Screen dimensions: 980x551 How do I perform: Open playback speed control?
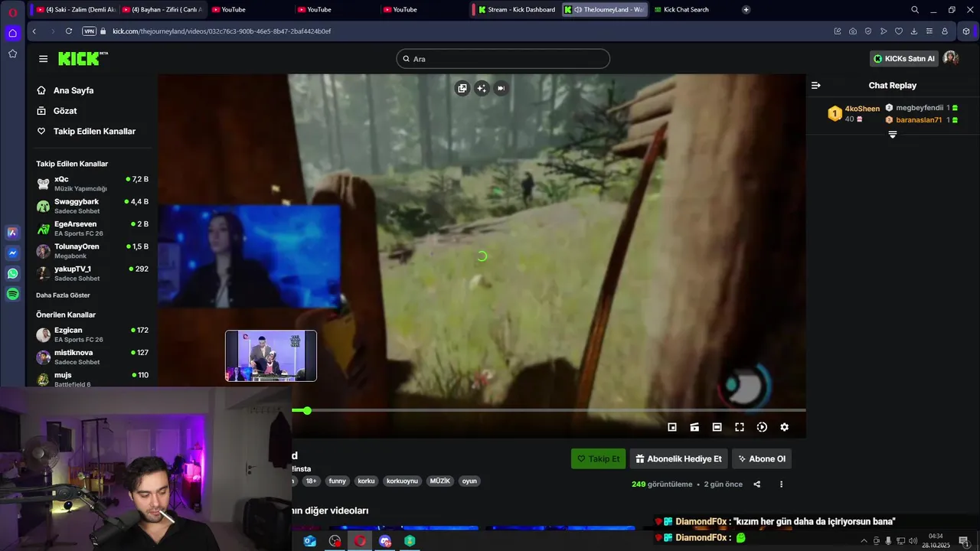pos(762,427)
